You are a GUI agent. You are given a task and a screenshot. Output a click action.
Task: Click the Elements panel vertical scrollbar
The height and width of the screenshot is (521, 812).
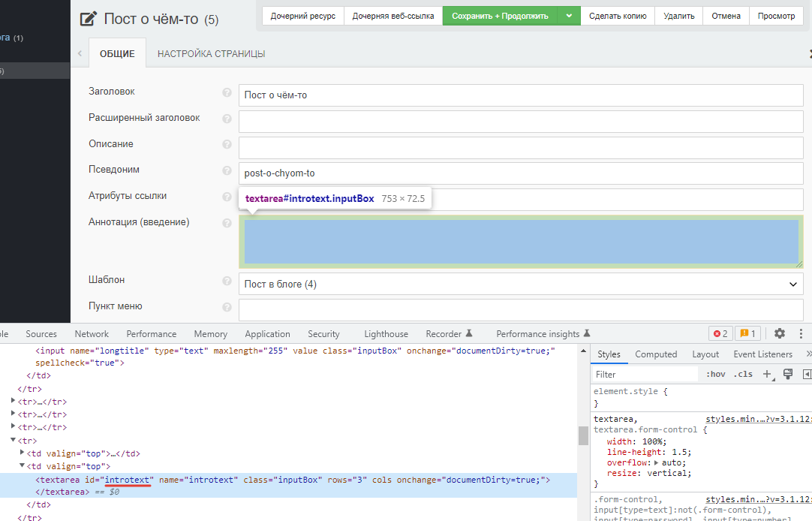tap(582, 435)
